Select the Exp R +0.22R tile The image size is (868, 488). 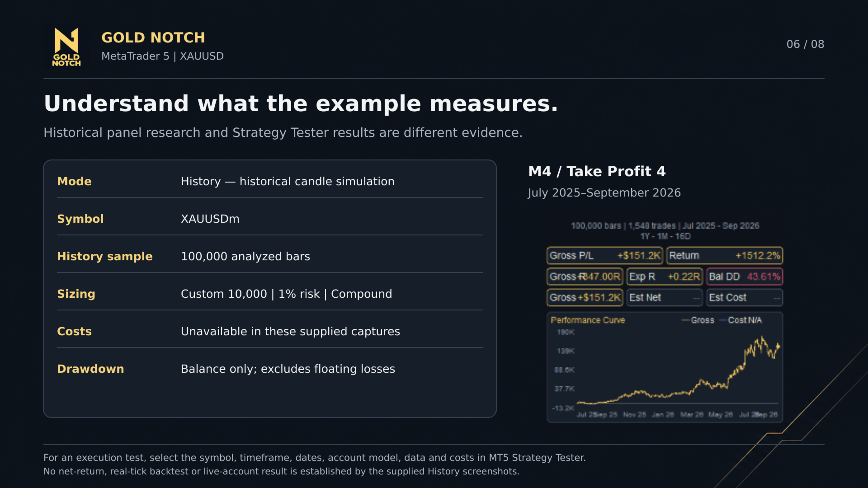click(x=665, y=277)
